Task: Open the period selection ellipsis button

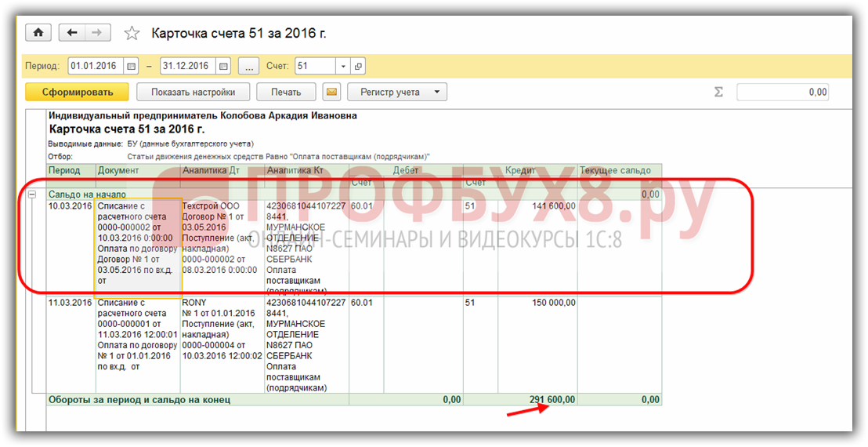Action: pyautogui.click(x=248, y=66)
